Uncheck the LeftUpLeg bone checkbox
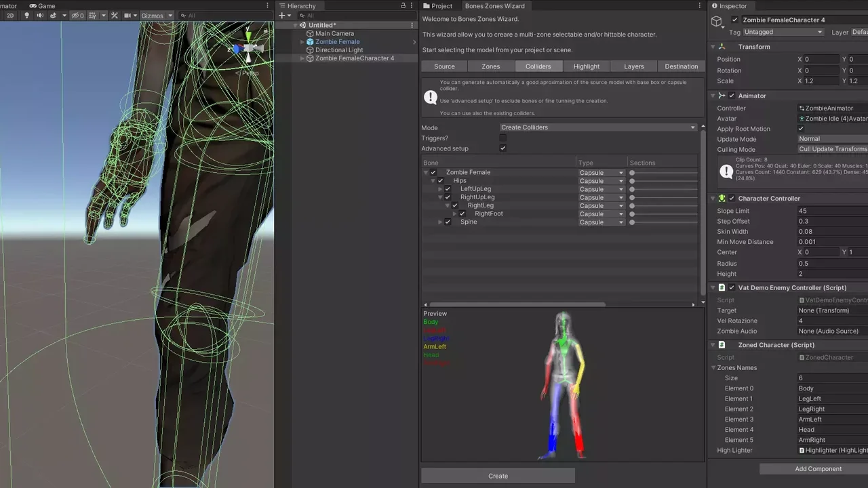 coord(448,189)
